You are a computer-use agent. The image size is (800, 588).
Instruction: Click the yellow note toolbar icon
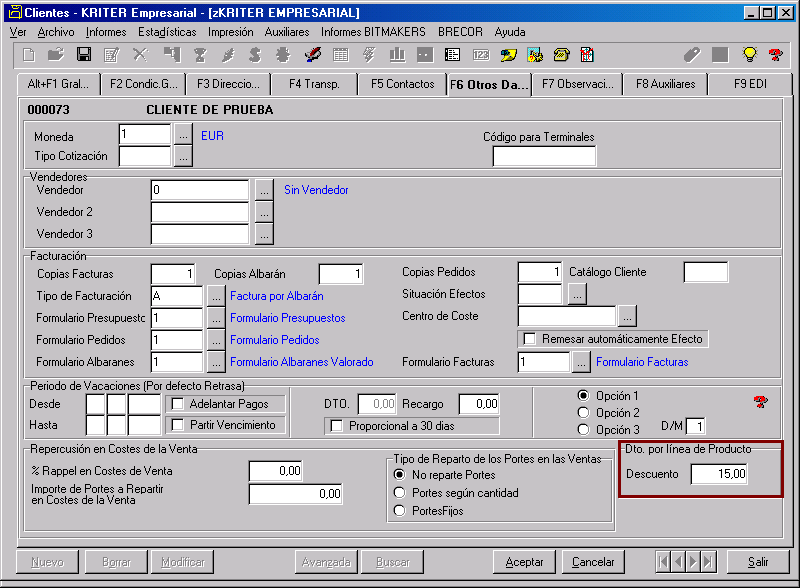[x=508, y=55]
